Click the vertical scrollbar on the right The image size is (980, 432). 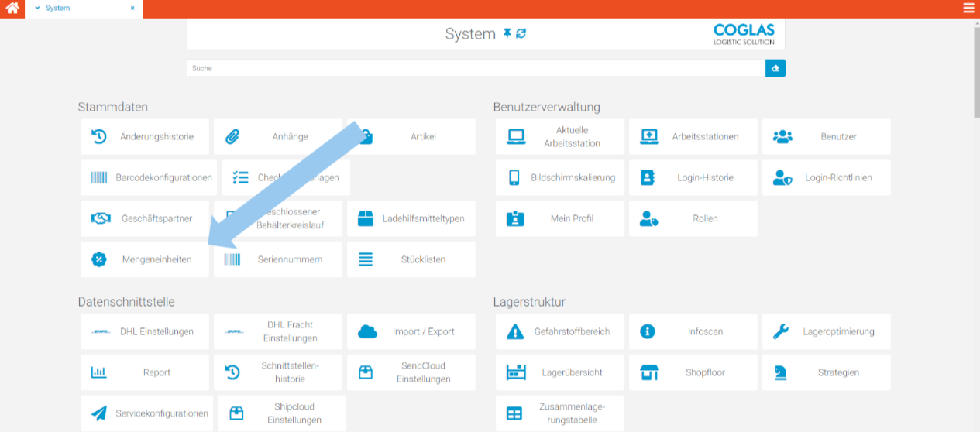(x=975, y=70)
